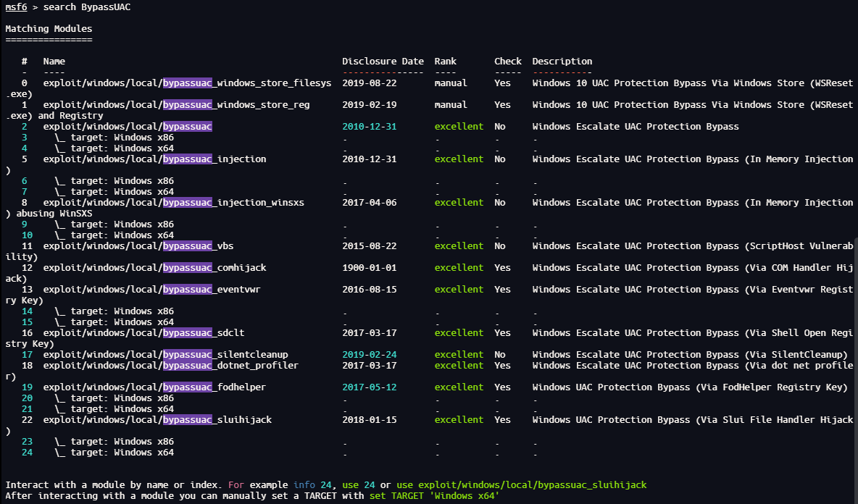
Task: Click the msf6 prompt text
Action: point(16,7)
